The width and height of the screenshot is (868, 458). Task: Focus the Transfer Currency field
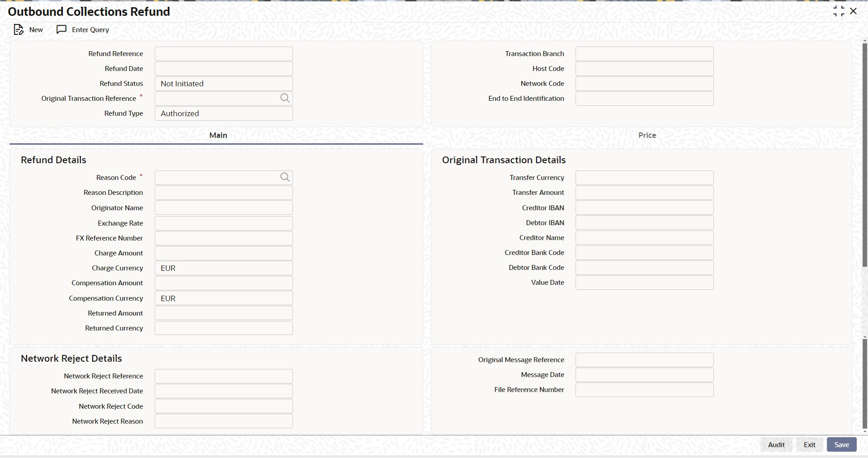[x=645, y=178]
